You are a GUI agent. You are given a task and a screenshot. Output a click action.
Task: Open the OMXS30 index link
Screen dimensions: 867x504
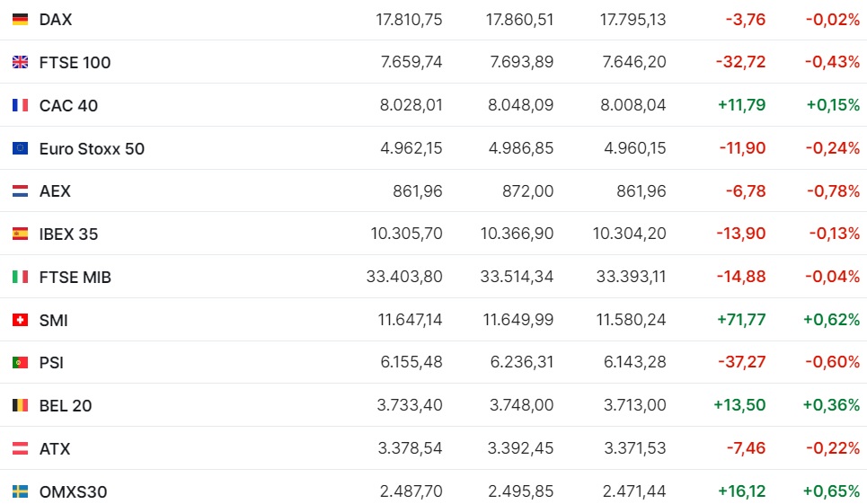coord(73,491)
